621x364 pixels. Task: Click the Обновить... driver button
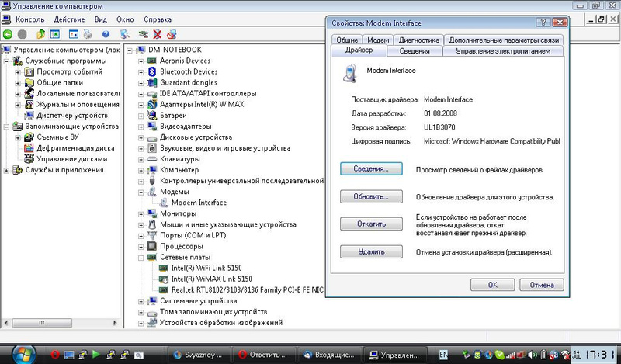click(x=371, y=196)
